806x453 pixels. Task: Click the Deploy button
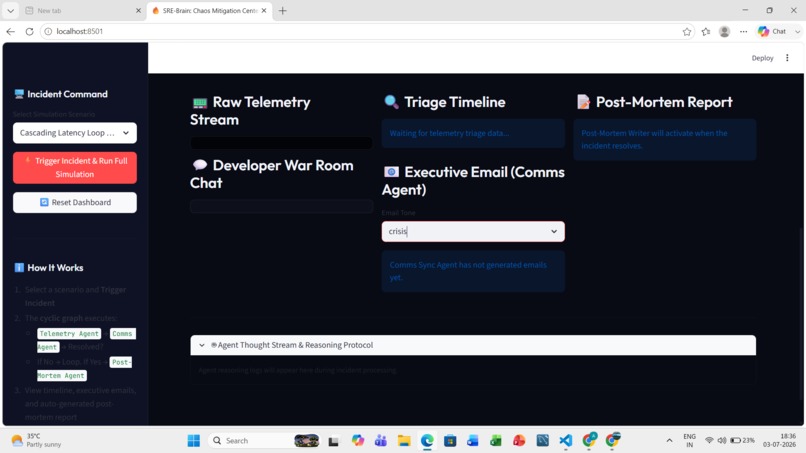(762, 58)
